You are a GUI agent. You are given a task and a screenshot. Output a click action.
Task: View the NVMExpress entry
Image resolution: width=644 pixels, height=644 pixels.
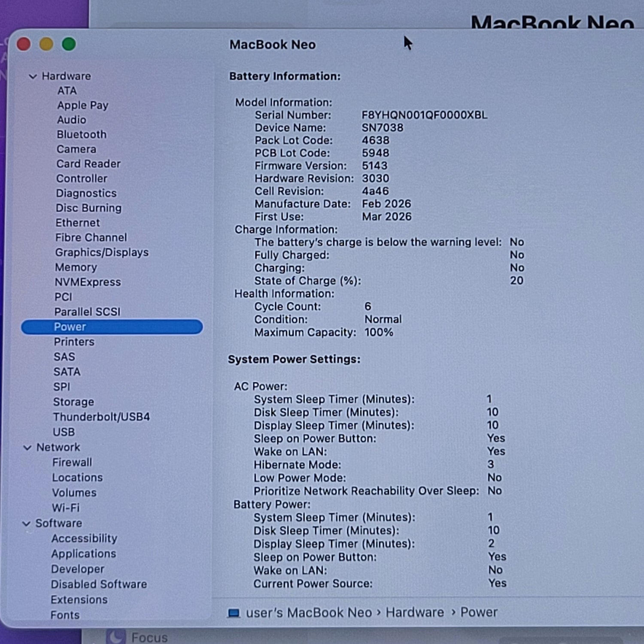(x=88, y=282)
